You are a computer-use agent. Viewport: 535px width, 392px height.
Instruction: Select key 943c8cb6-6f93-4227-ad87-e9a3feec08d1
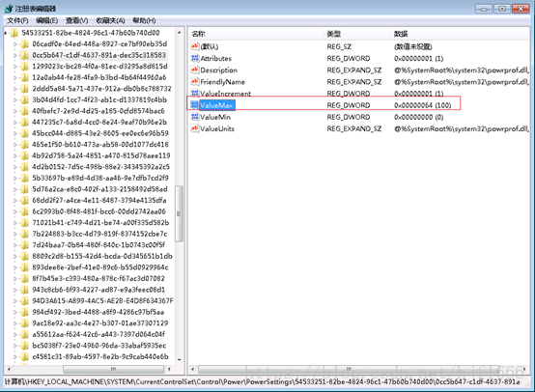[x=99, y=290]
